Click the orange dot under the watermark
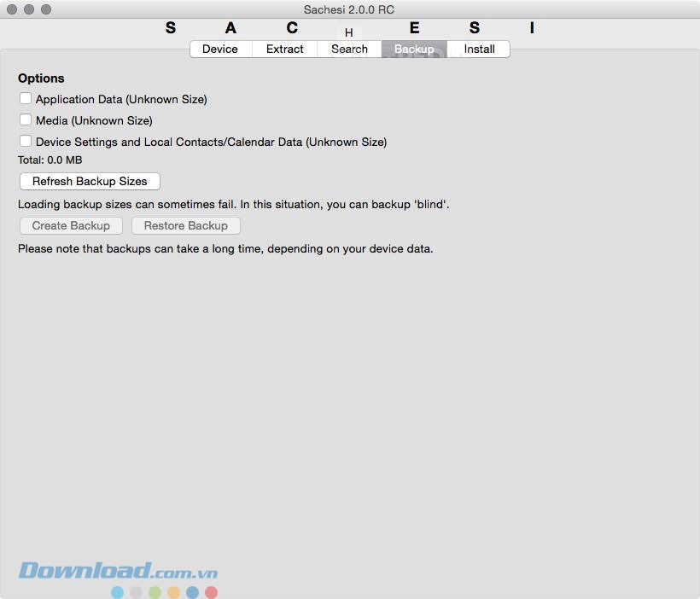Viewport: 700px width, 599px height. [x=173, y=592]
